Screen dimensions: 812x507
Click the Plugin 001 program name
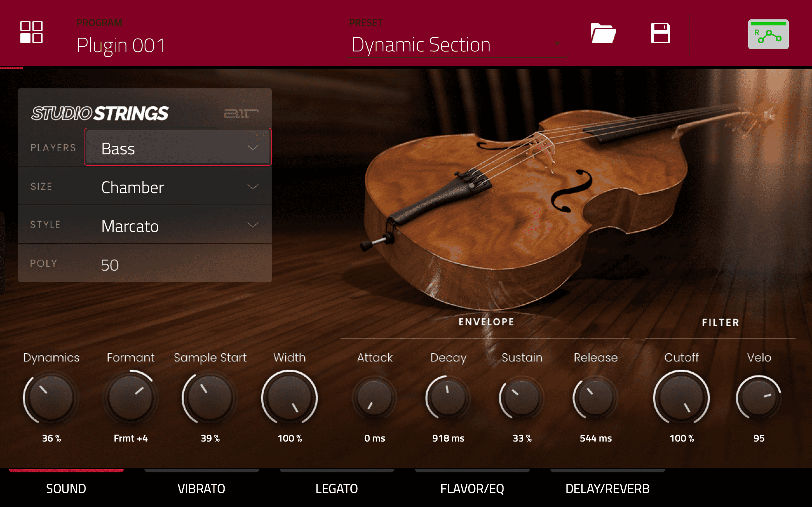pos(121,45)
